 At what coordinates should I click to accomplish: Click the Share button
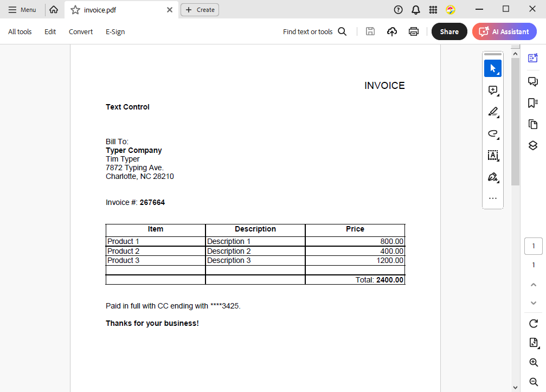tap(449, 31)
